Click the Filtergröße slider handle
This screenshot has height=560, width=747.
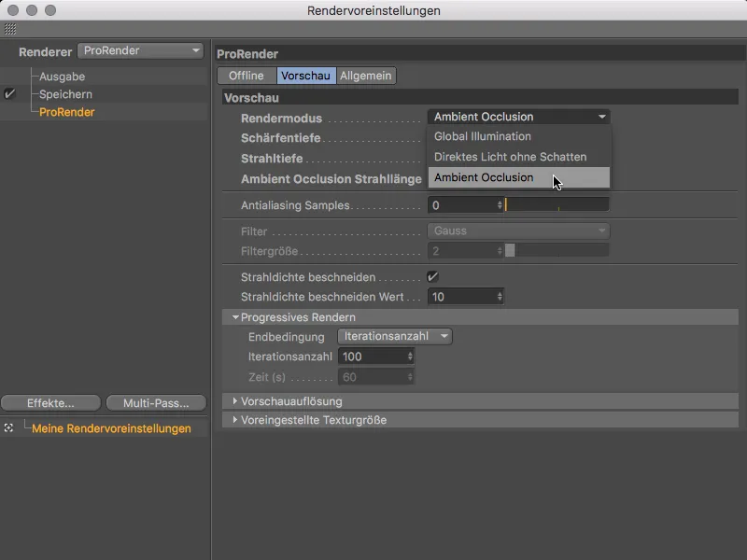pos(510,250)
